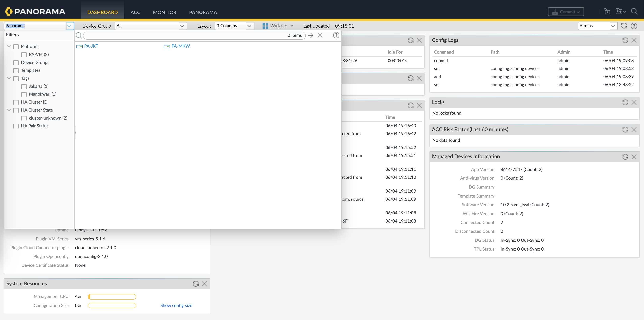This screenshot has height=320, width=644.
Task: Switch to the MONITOR tab
Action: tap(165, 12)
